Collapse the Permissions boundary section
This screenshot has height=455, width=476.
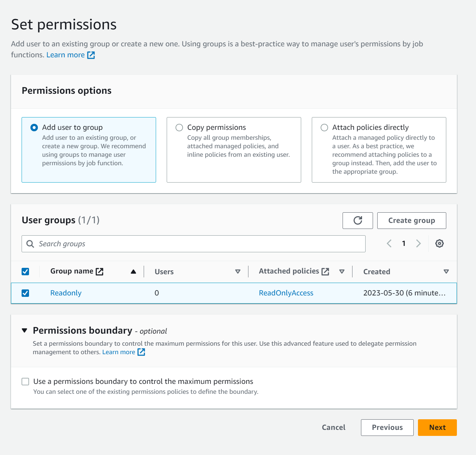coord(24,330)
